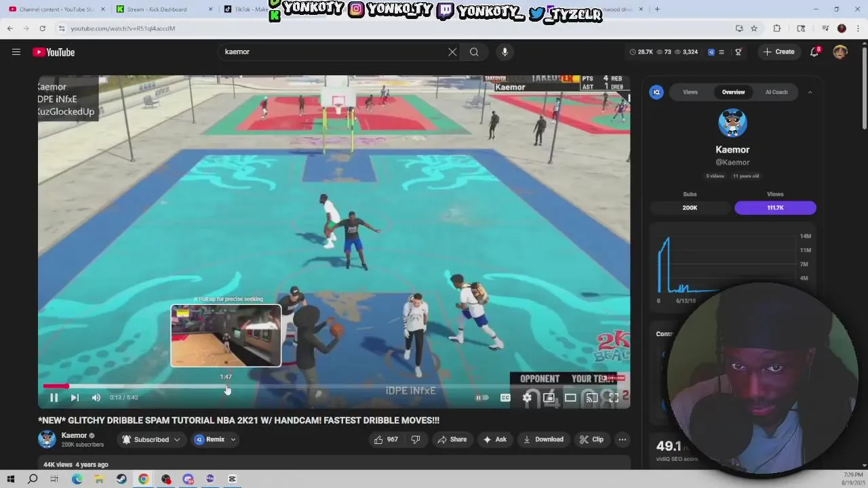Open the YouTube hamburger guide menu

click(16, 52)
